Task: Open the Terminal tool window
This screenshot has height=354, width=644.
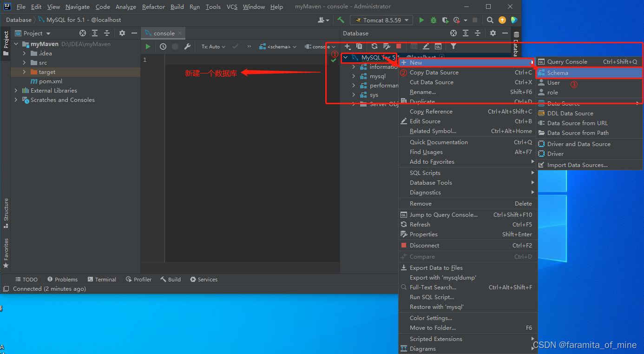Action: tap(101, 280)
